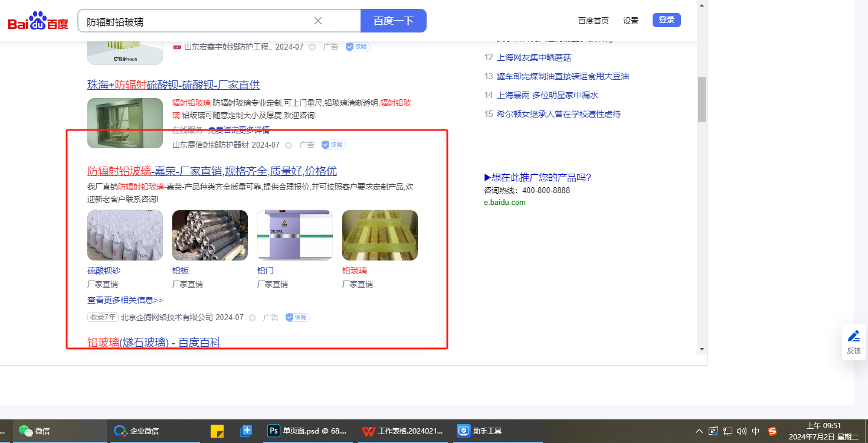Open the 硫酸钡砂 product link
The width and height of the screenshot is (868, 443).
pyautogui.click(x=104, y=271)
